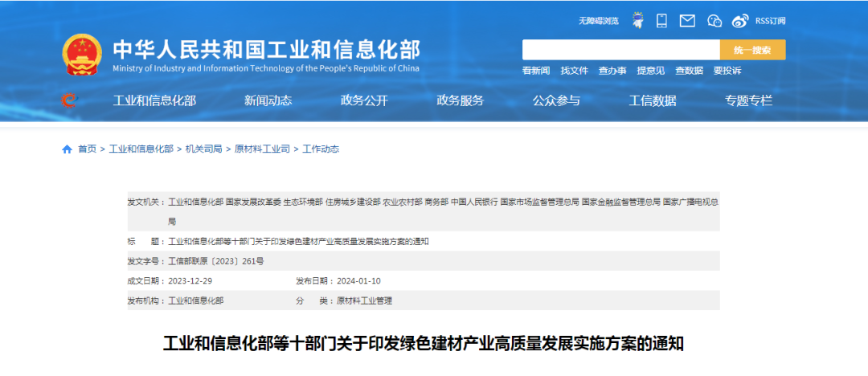868x376 pixels.
Task: Click the 发文机关 agencies list text
Action: click(x=444, y=211)
